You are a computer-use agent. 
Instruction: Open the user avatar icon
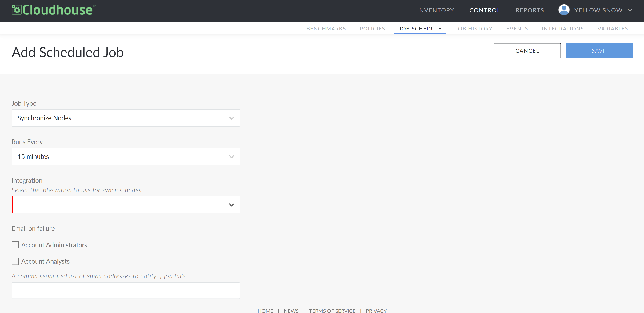[564, 10]
